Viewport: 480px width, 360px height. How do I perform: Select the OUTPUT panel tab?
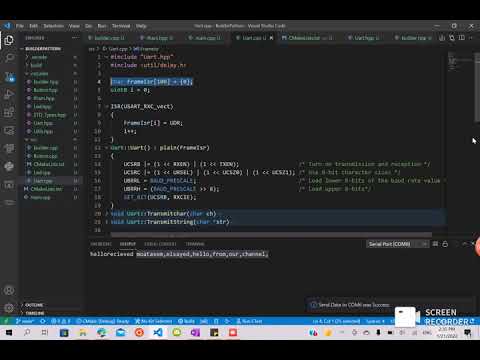coord(128,244)
